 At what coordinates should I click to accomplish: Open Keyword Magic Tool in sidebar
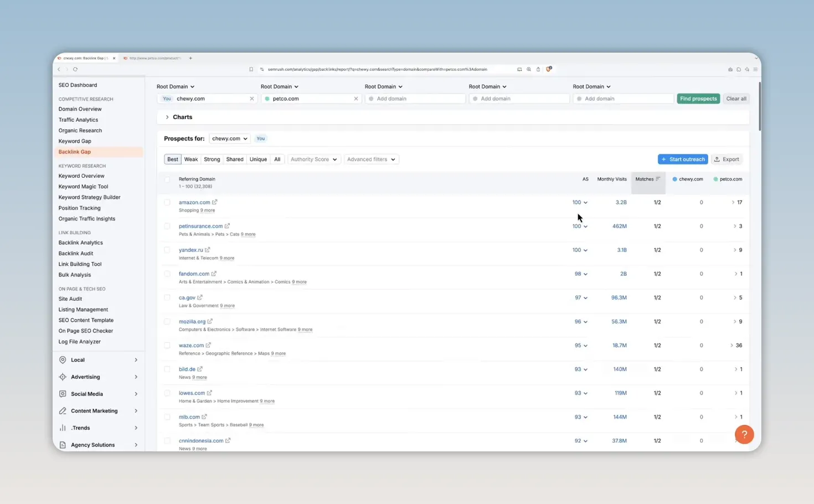(x=84, y=187)
